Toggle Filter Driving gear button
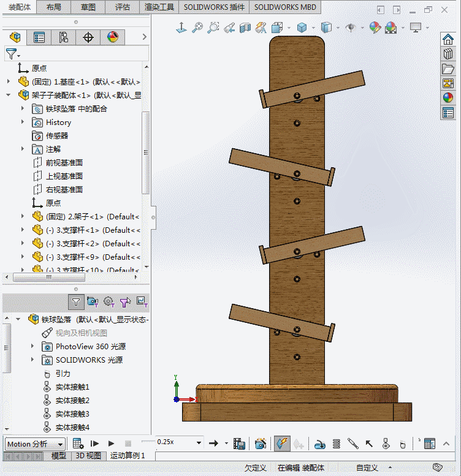 [109, 302]
